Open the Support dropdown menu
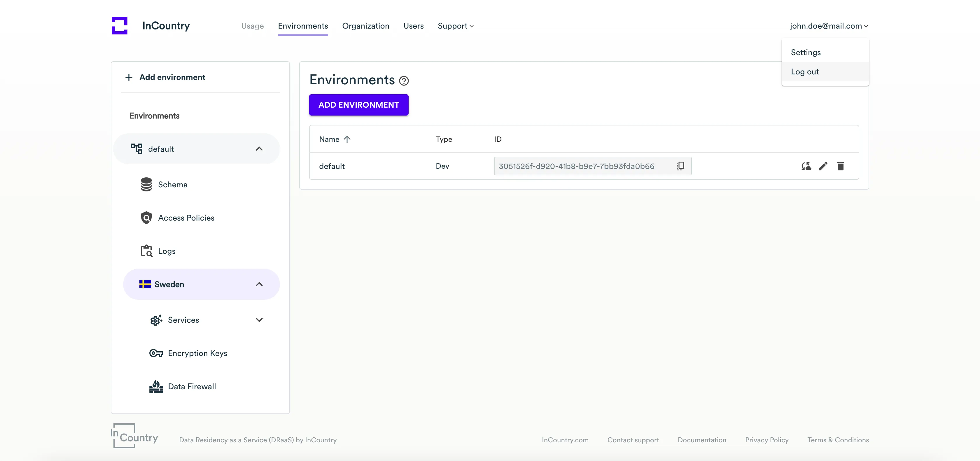980x461 pixels. [x=455, y=26]
